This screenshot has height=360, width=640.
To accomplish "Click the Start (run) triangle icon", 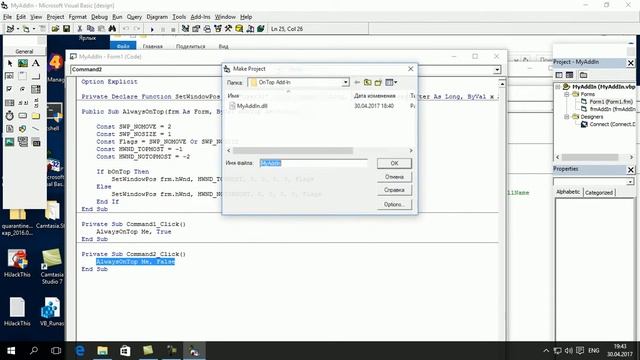I will [152, 29].
